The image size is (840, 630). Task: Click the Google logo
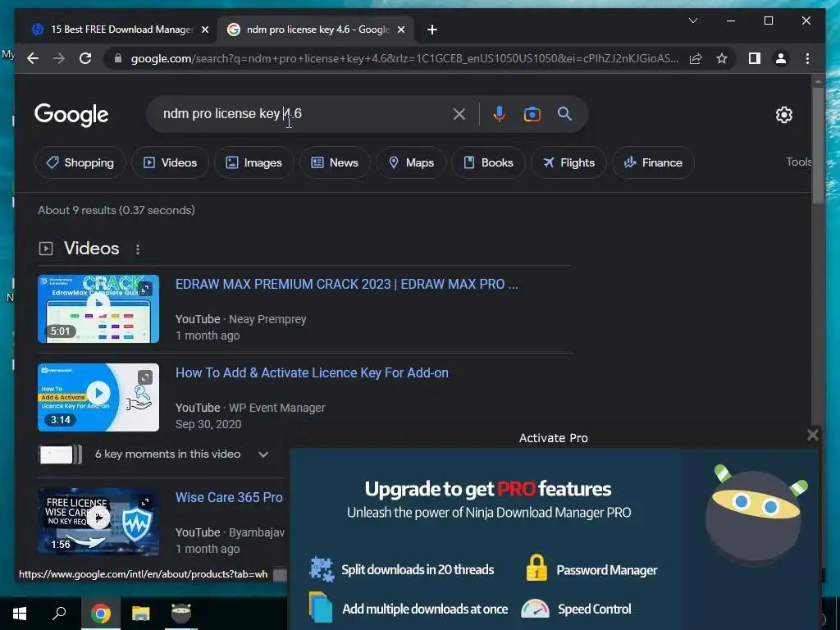[x=71, y=115]
